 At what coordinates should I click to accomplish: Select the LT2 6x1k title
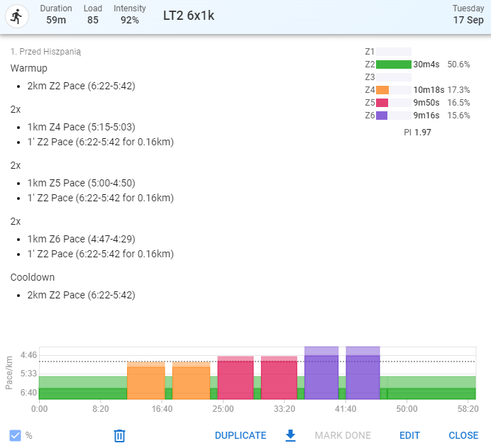coord(189,16)
